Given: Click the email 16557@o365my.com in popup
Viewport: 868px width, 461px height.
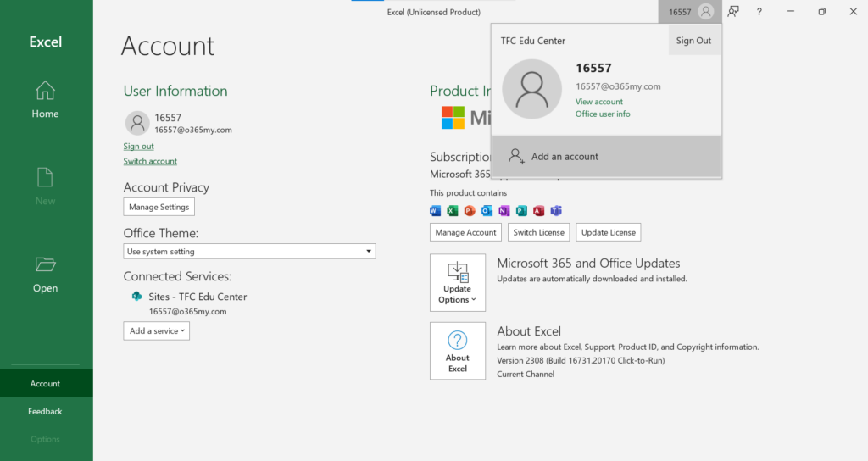Looking at the screenshot, I should tap(618, 86).
